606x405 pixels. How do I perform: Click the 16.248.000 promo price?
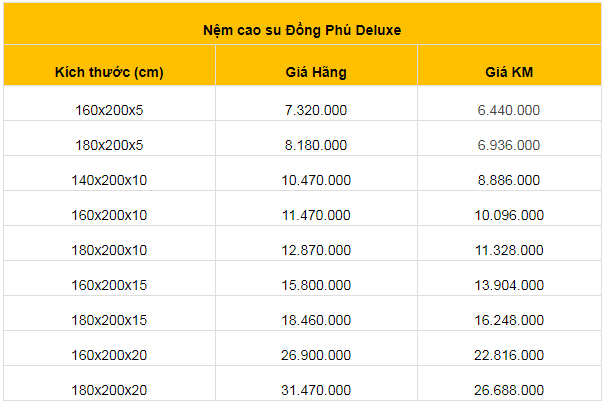click(509, 320)
